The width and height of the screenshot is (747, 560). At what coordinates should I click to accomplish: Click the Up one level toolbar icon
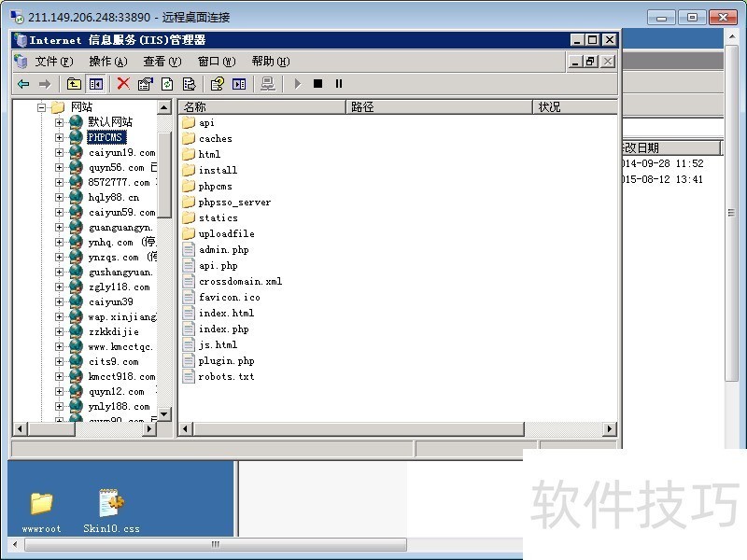pyautogui.click(x=74, y=84)
